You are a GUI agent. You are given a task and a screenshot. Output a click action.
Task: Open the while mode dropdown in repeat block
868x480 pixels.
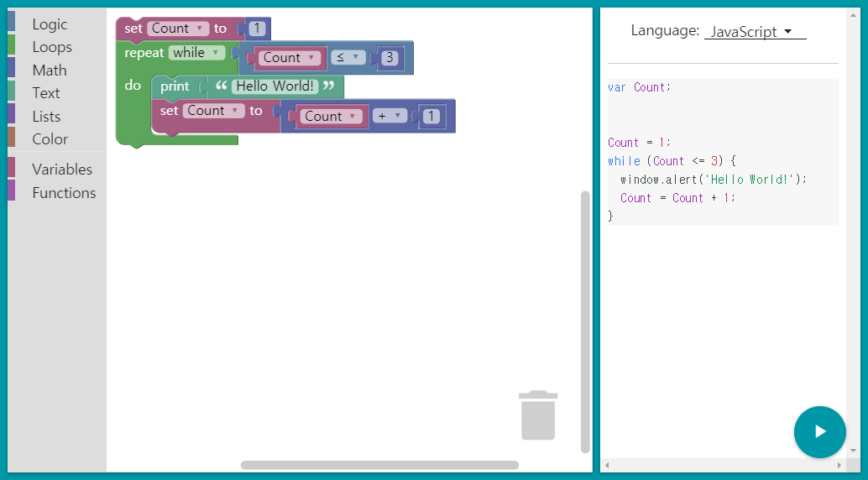click(x=197, y=53)
